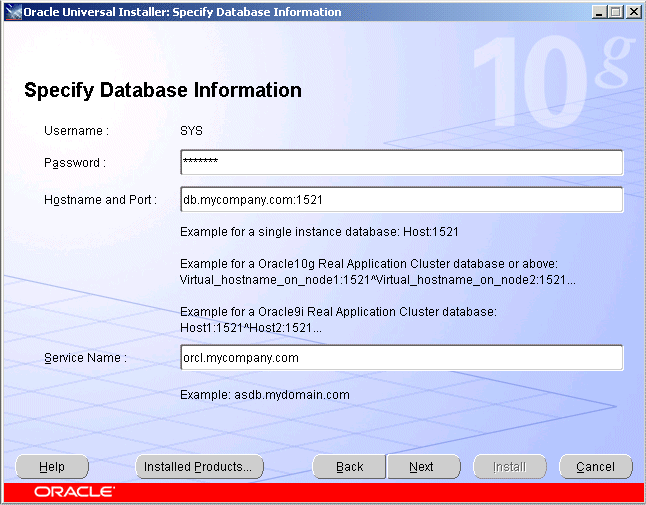The image size is (646, 505).
Task: Click the 'Specify Database Information' heading
Action: pos(163,90)
